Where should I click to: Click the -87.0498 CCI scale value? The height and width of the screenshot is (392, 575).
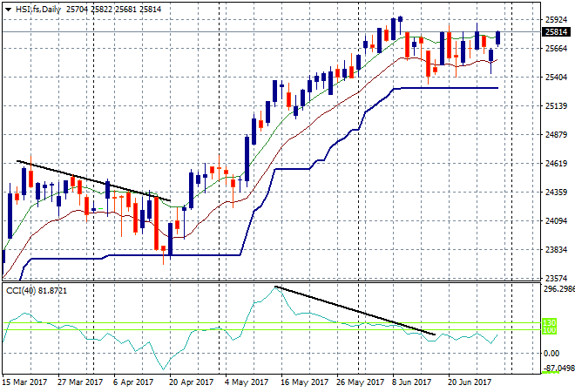[x=558, y=368]
